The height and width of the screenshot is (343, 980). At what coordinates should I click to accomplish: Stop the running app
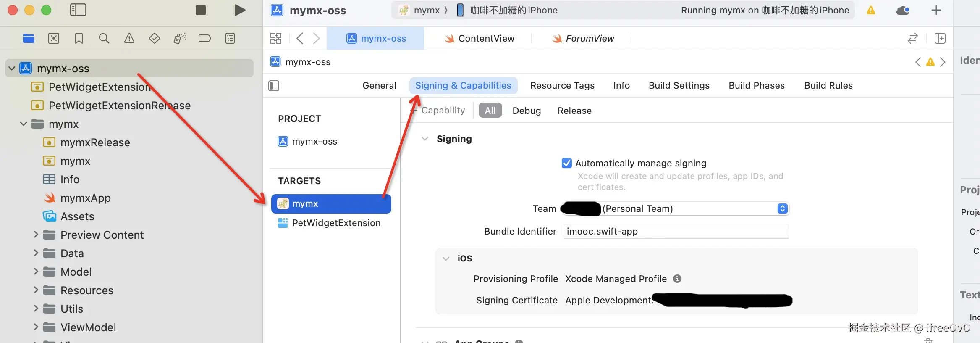pos(201,10)
